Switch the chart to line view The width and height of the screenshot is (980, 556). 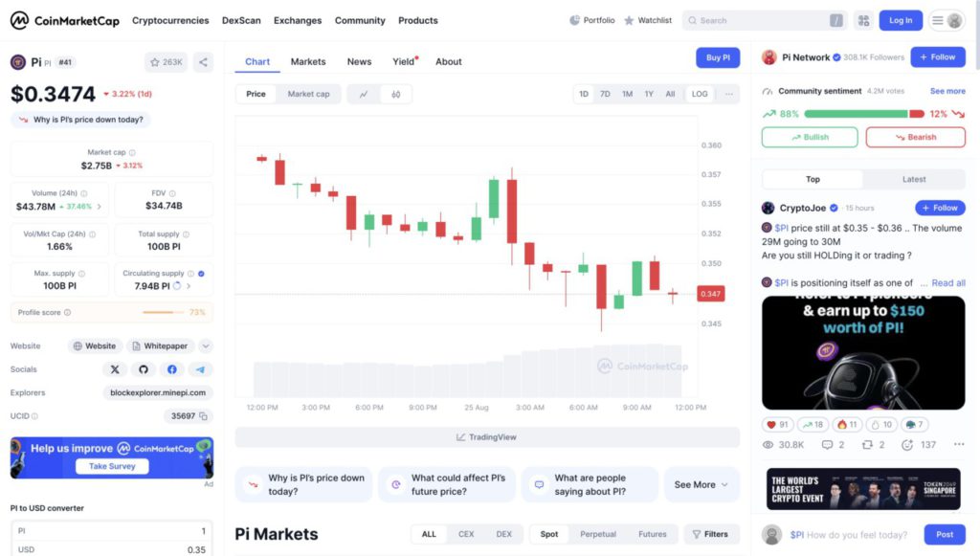[364, 94]
